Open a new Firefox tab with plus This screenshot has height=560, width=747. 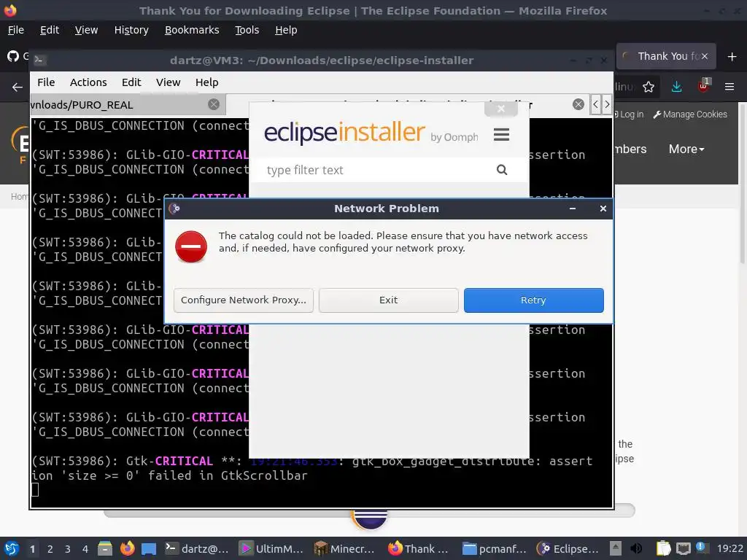732,56
